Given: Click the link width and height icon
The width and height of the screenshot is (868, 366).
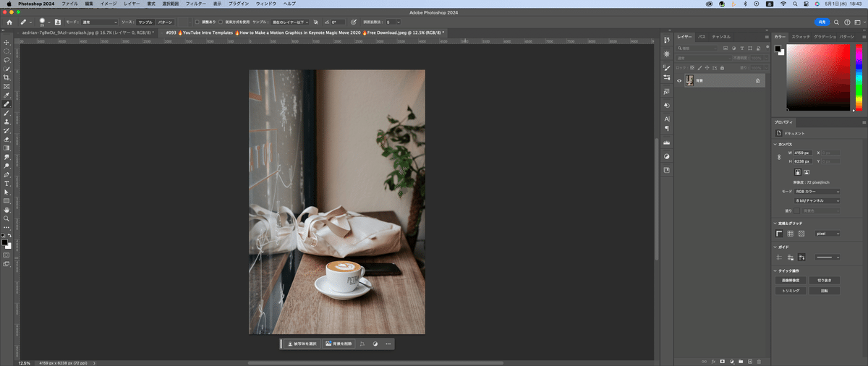Looking at the screenshot, I should coord(778,157).
